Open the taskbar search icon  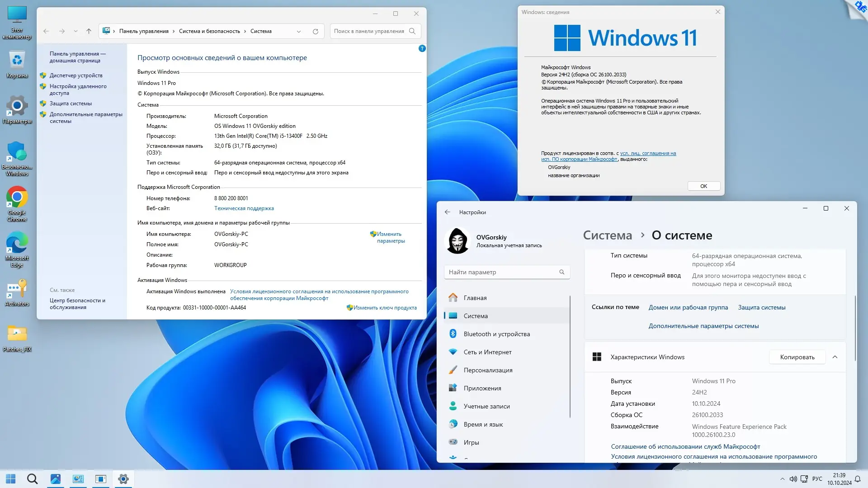32,479
